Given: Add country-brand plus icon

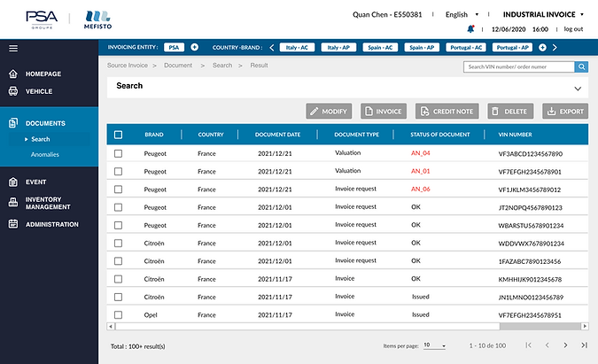Looking at the screenshot, I should point(542,47).
